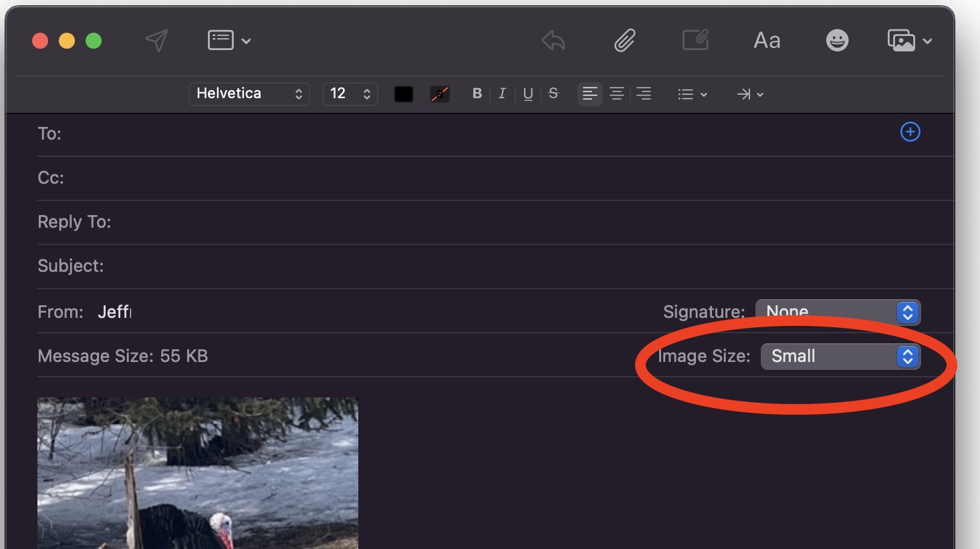Toggle bold formatting
980x549 pixels.
click(477, 94)
